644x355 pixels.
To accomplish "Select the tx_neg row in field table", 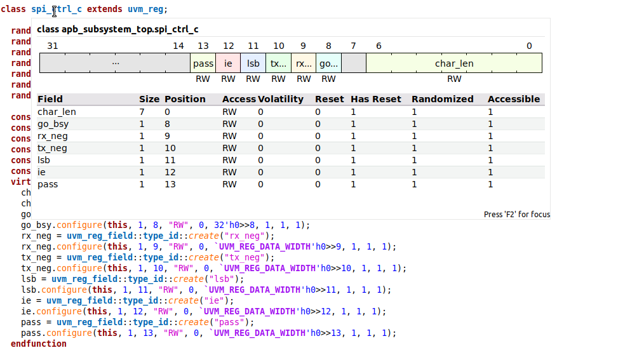I will 52,148.
